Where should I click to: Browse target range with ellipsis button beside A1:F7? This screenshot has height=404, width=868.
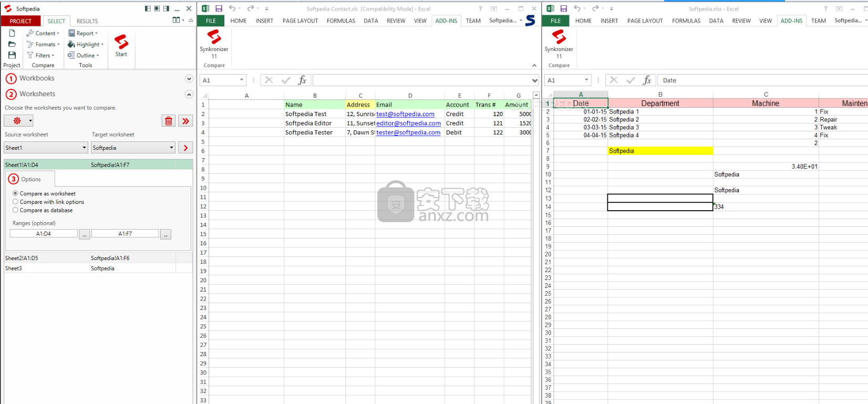click(166, 234)
